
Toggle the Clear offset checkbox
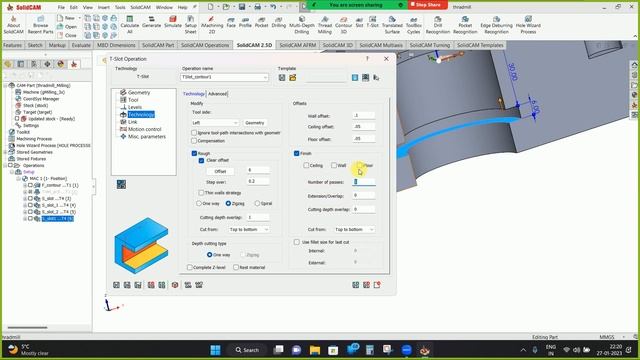(201, 160)
